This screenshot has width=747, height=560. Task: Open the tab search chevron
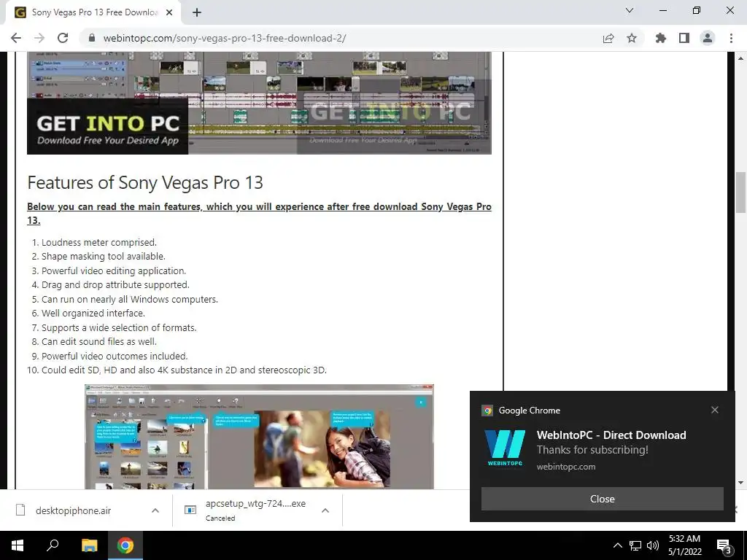630,10
